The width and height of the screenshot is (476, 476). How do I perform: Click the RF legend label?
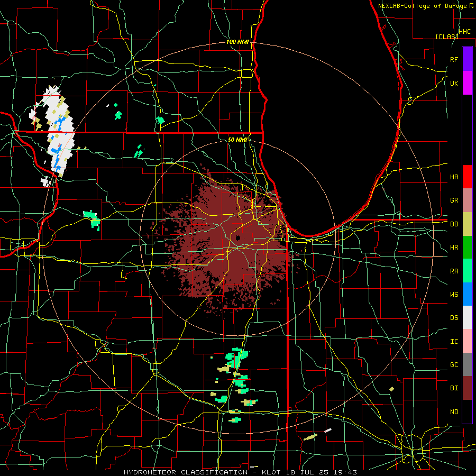[454, 59]
